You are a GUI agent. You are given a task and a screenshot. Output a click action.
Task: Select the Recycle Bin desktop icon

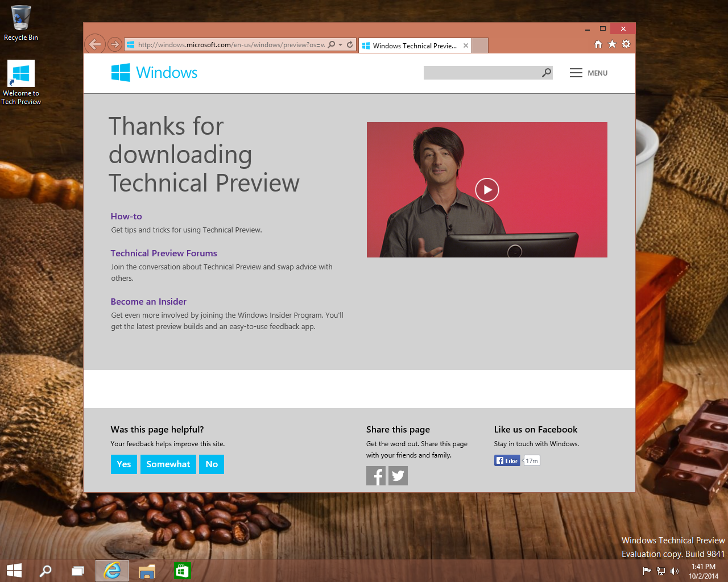click(21, 23)
